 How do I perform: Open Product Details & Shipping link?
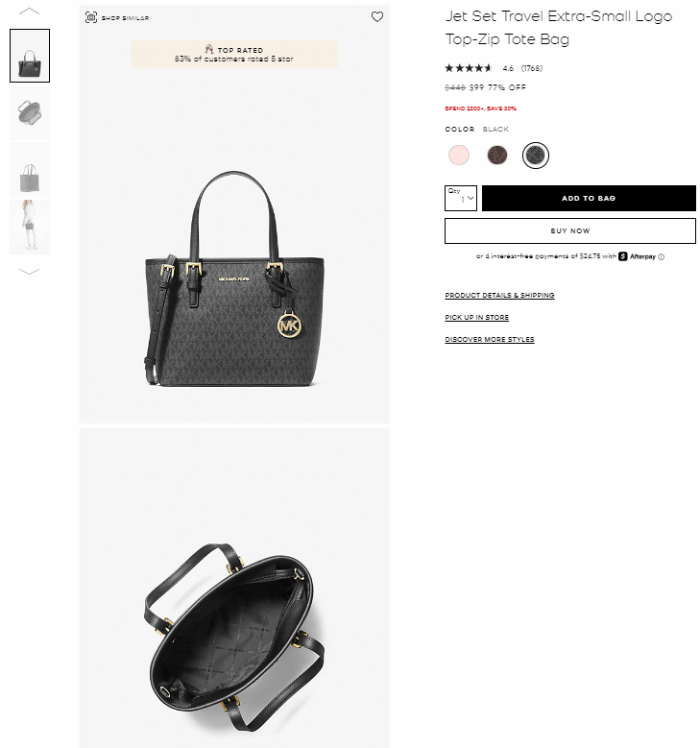pyautogui.click(x=499, y=296)
